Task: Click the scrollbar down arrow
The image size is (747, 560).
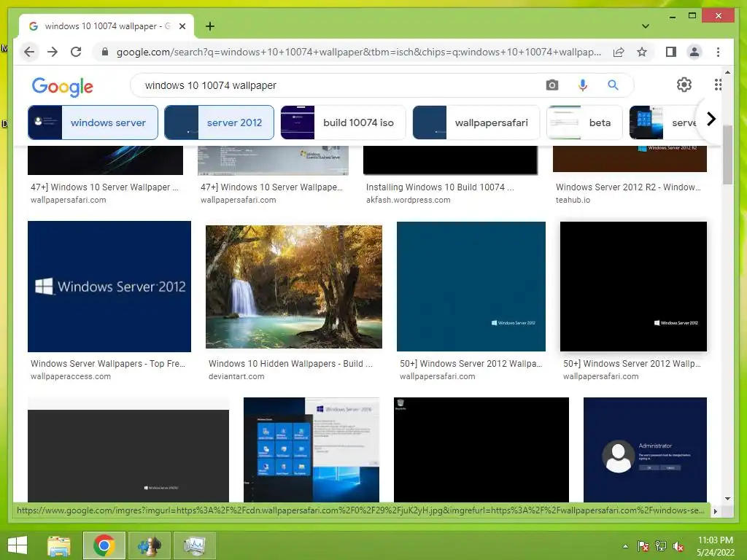Action: (727, 499)
